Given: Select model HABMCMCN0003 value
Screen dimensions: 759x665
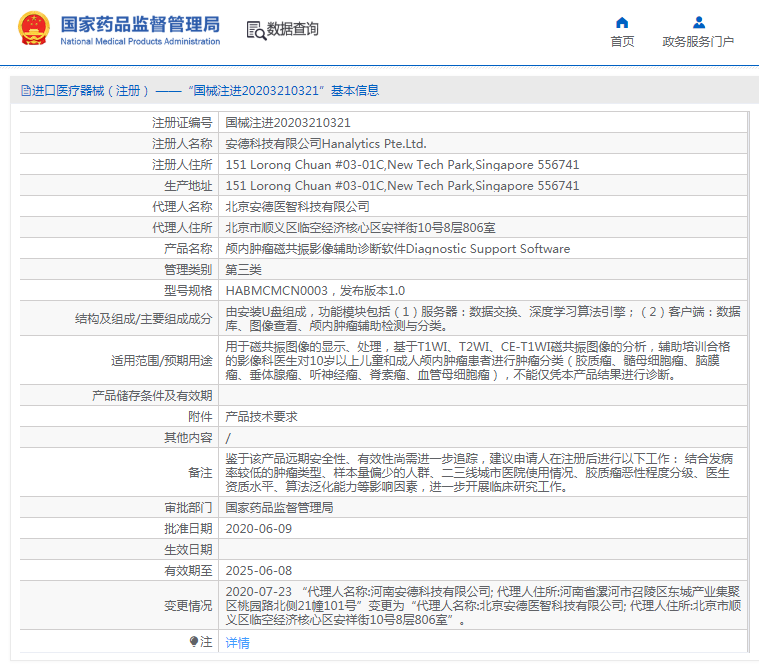Looking at the screenshot, I should (315, 290).
